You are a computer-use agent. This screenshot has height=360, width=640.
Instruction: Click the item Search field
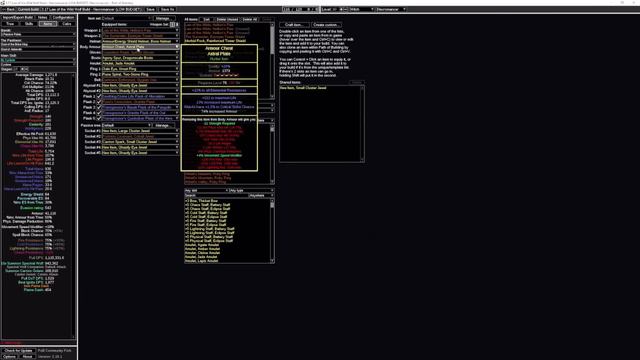217,196
